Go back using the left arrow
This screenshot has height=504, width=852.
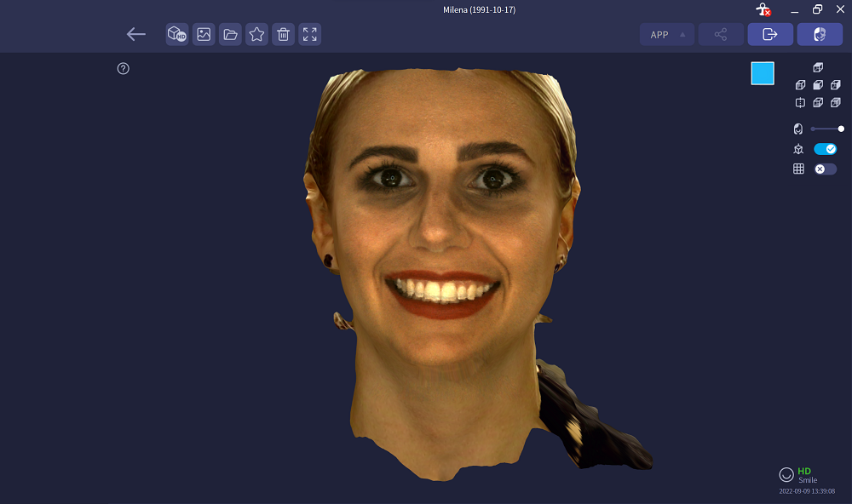[135, 34]
